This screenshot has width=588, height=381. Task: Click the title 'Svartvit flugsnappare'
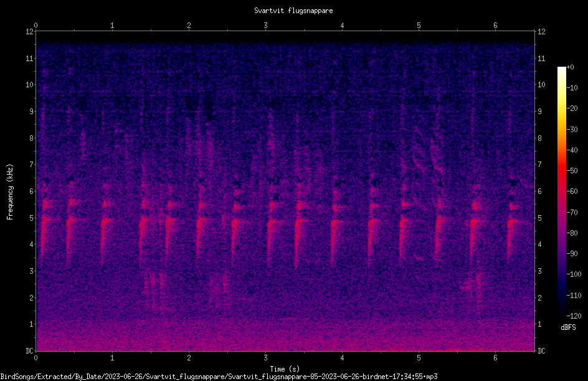(293, 11)
